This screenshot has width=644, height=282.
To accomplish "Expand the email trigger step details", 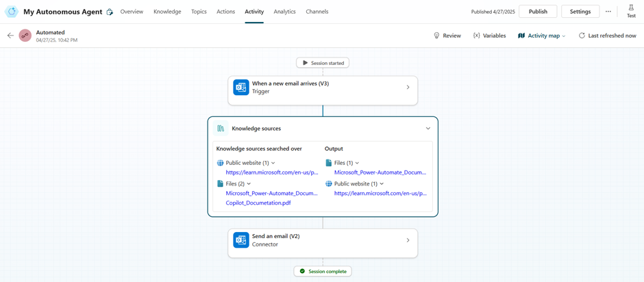I will coord(408,88).
